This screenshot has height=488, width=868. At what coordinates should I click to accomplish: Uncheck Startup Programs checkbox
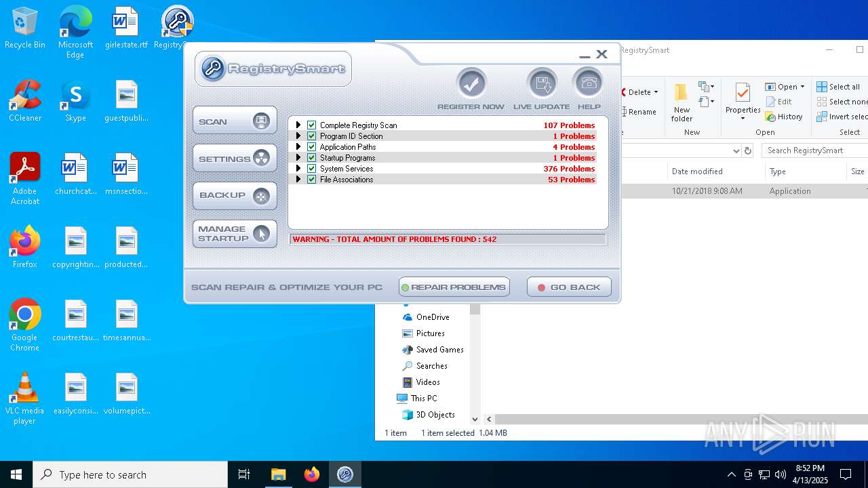tap(312, 158)
